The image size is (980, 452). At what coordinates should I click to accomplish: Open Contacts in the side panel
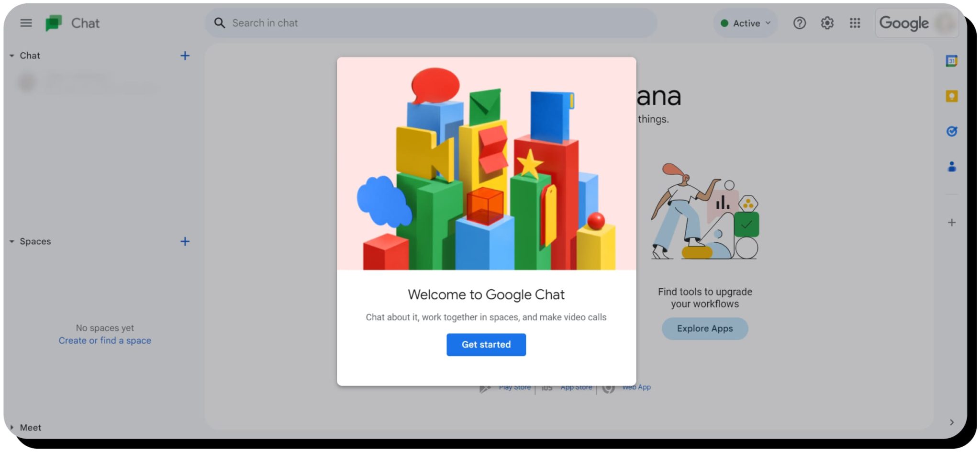[952, 166]
